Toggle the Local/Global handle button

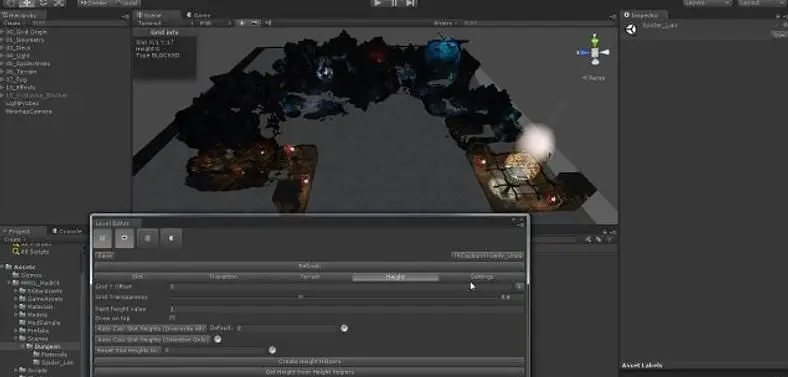click(x=126, y=3)
